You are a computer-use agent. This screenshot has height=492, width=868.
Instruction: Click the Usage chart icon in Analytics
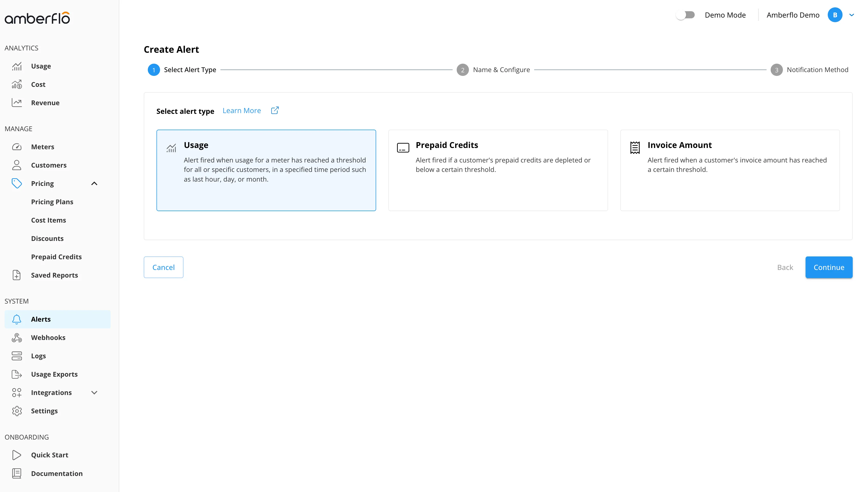[17, 66]
